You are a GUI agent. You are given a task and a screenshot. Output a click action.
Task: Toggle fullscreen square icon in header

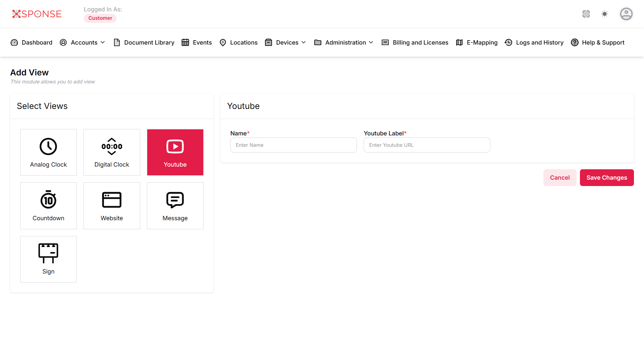click(x=586, y=14)
